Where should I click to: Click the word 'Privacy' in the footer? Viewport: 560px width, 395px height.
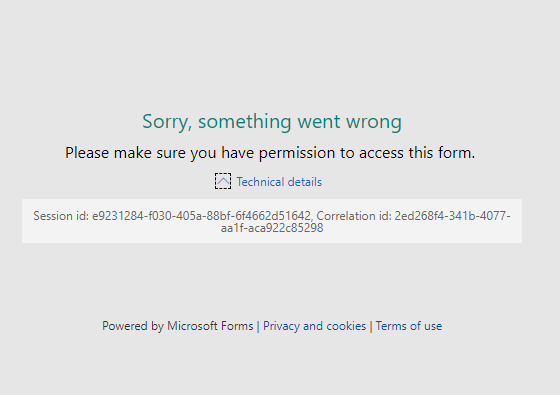tap(281, 326)
